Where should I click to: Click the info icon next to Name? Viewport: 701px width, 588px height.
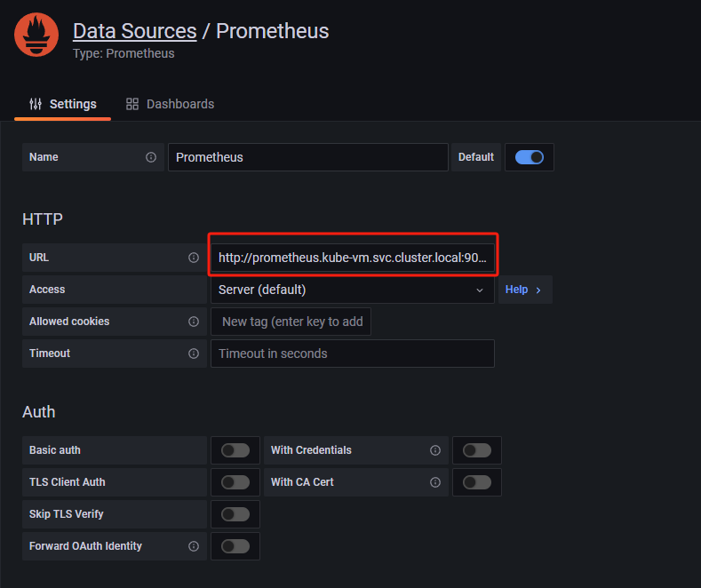tap(151, 157)
